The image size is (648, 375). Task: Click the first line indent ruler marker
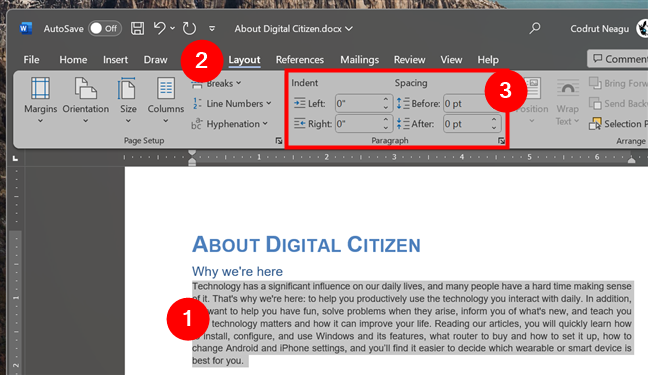192,153
